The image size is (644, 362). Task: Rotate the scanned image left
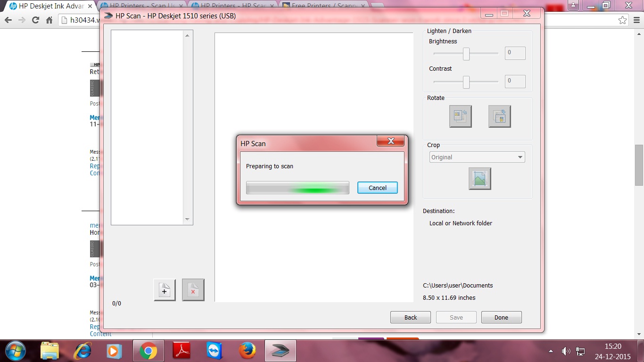pos(461,116)
